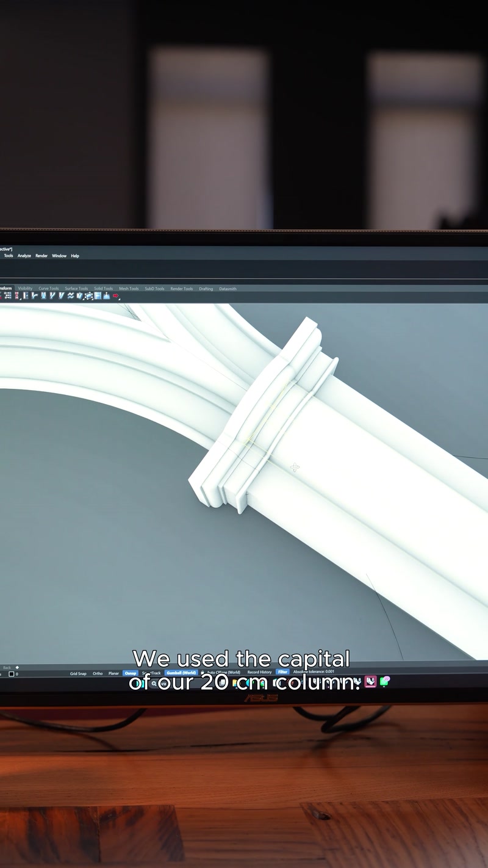
Task: Toggle Grid Snap in status bar
Action: coord(78,673)
